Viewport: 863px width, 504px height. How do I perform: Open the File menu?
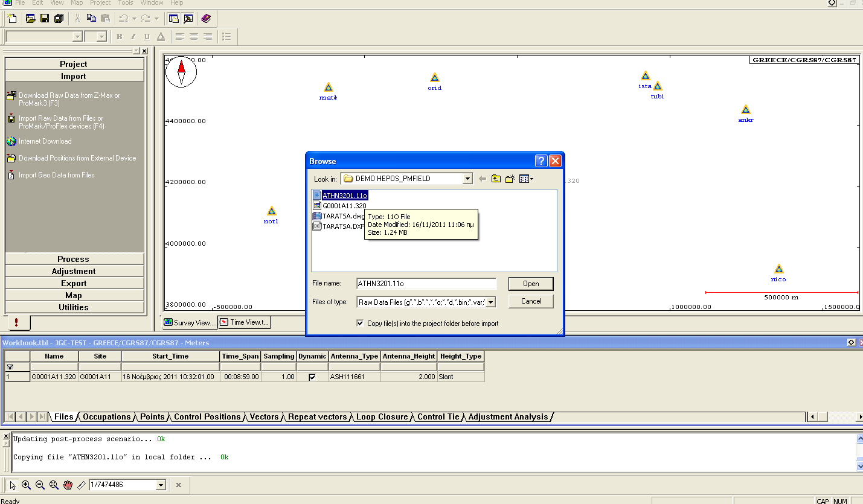coord(20,3)
